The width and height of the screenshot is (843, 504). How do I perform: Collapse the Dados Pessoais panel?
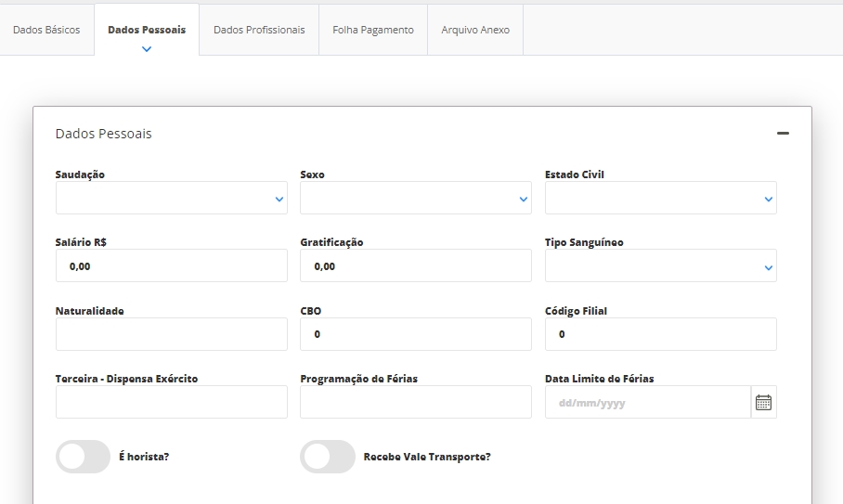(783, 134)
